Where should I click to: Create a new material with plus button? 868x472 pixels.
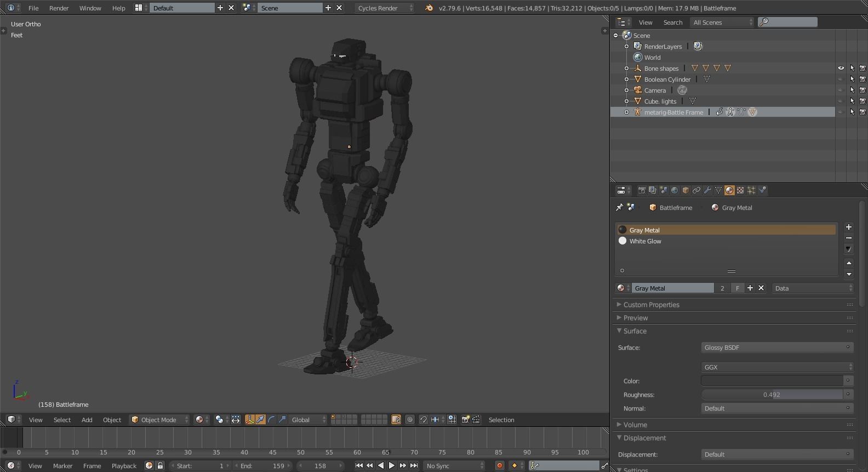coord(750,288)
